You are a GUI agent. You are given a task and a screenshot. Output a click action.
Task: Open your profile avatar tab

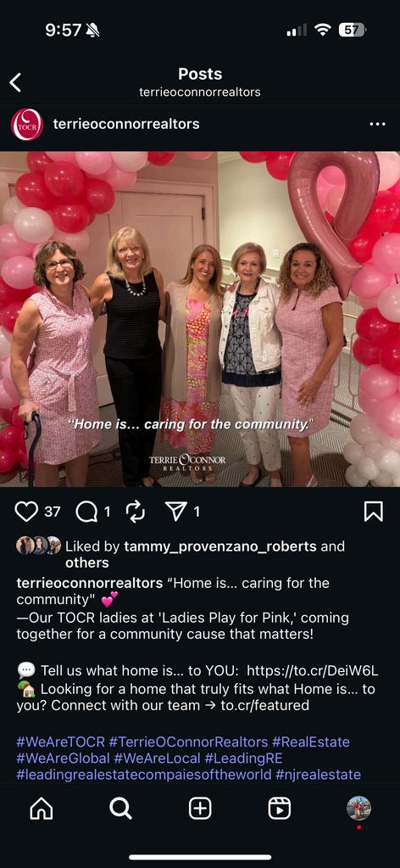pos(358,809)
